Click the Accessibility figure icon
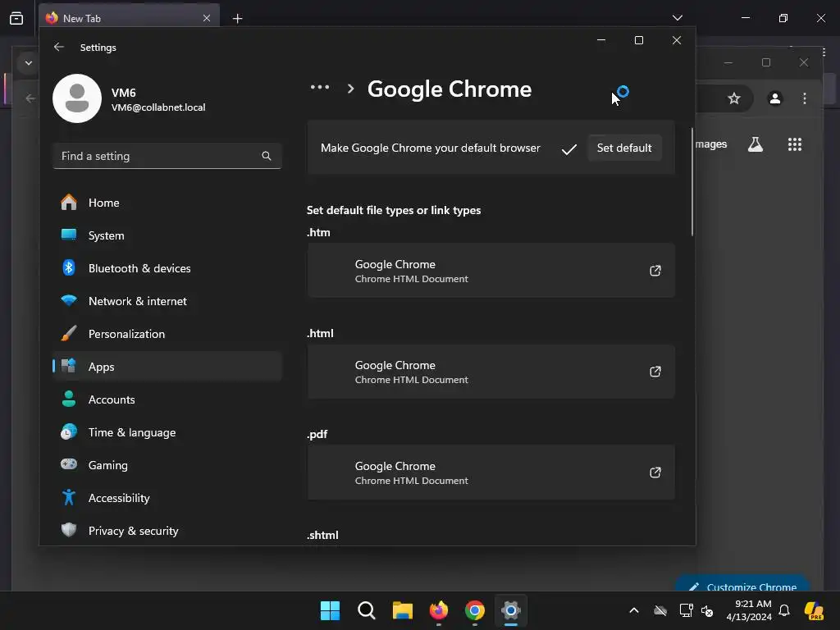840x630 pixels. pos(69,497)
